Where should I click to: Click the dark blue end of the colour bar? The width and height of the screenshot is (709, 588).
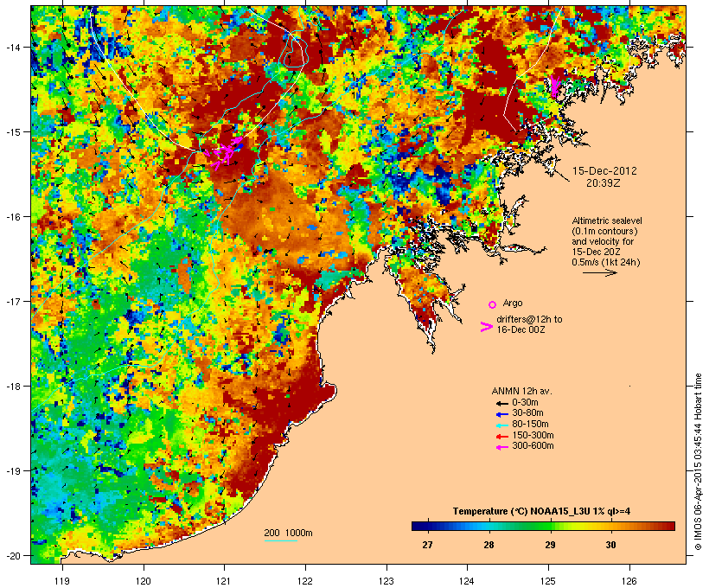(x=416, y=526)
